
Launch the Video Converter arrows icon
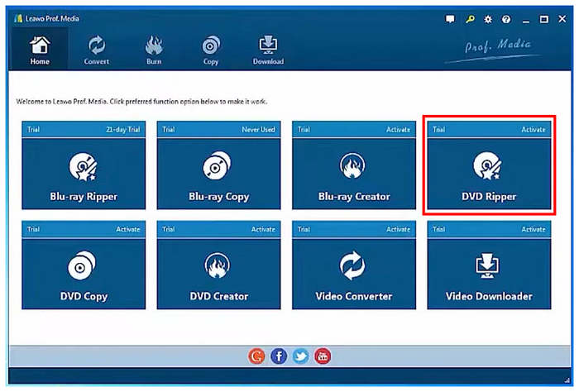click(352, 265)
